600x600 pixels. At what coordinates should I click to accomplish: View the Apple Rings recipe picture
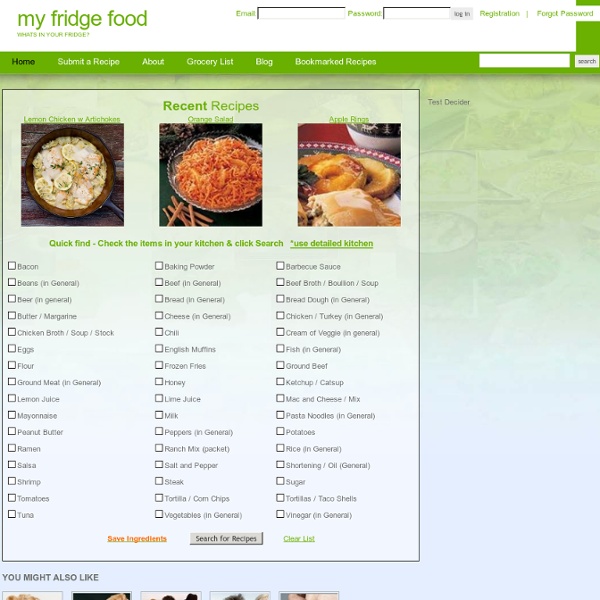(349, 175)
